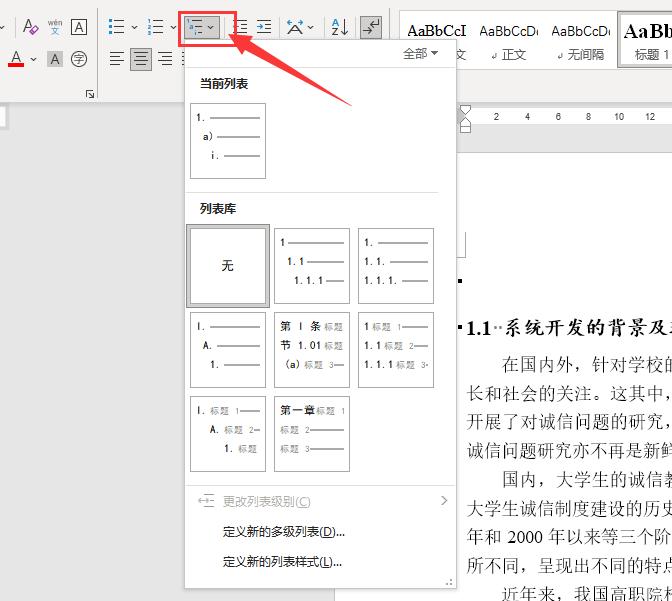Open font color dropdown arrow
This screenshot has height=601, width=672.
tap(33, 59)
